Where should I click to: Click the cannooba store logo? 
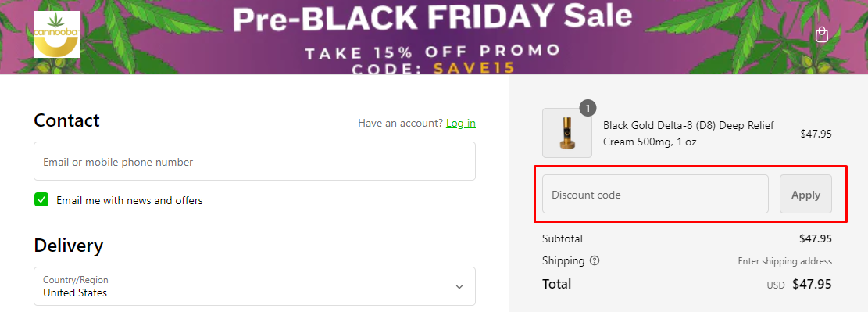pos(57,34)
